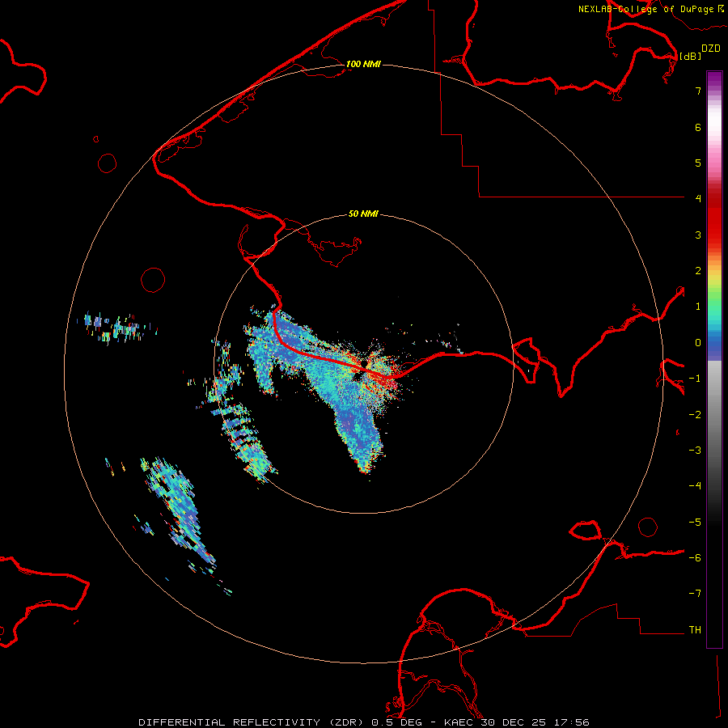This screenshot has height=728, width=728.
Task: Click the -2 value on color scale
Action: pyautogui.click(x=695, y=415)
